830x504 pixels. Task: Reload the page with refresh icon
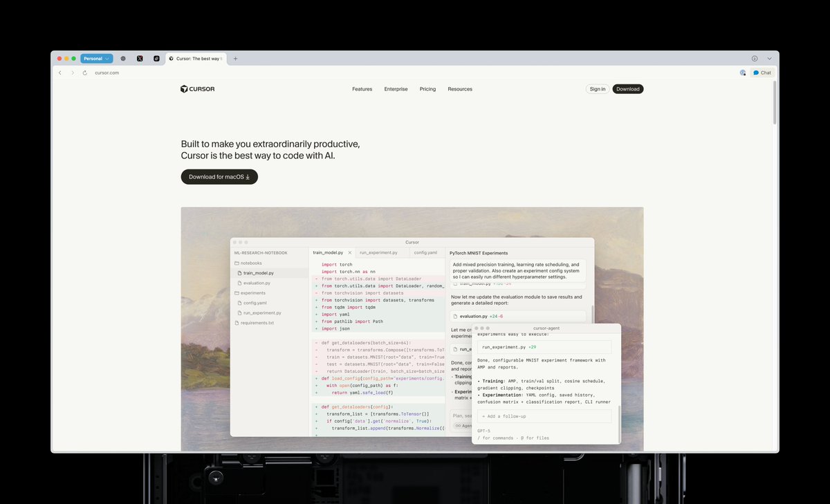[85, 73]
